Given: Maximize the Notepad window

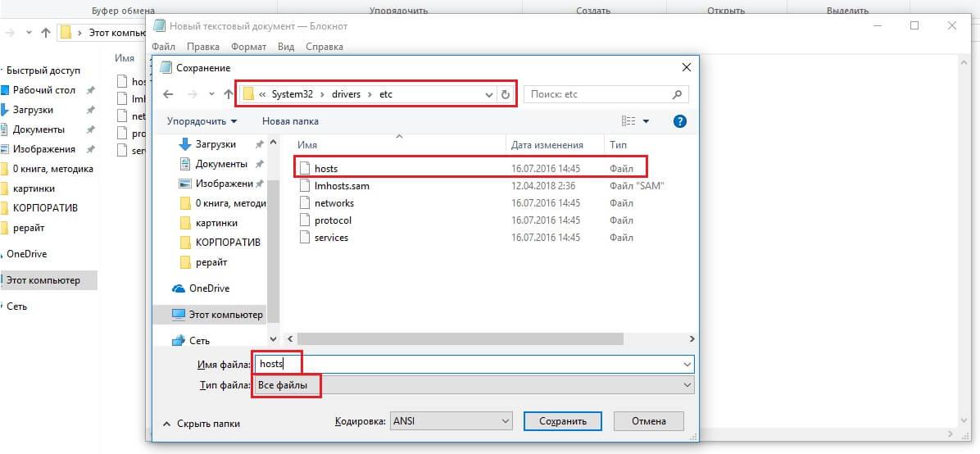Looking at the screenshot, I should coord(914,25).
